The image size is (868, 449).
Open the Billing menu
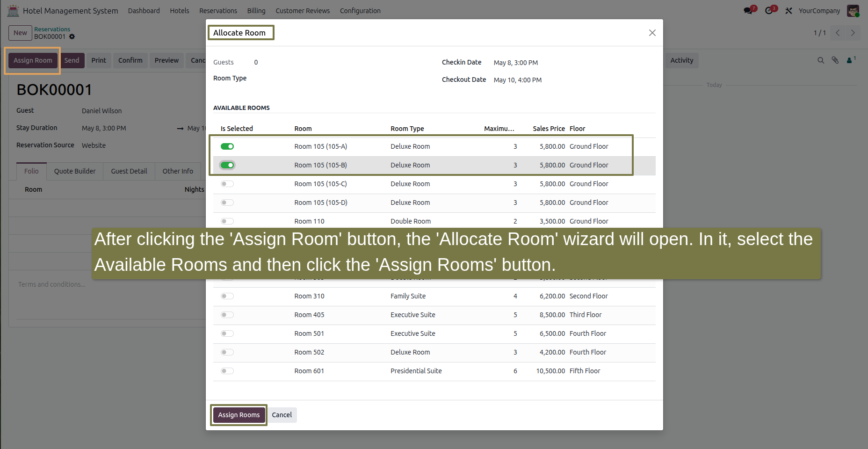[256, 11]
